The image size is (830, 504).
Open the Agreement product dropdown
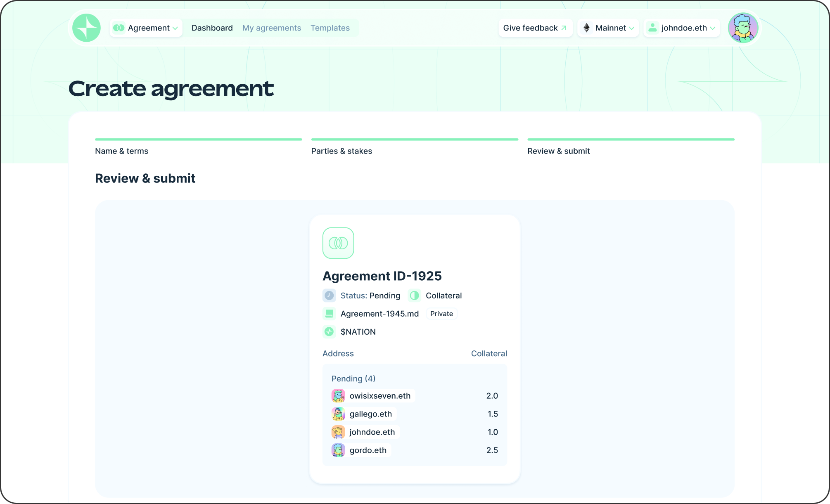146,28
